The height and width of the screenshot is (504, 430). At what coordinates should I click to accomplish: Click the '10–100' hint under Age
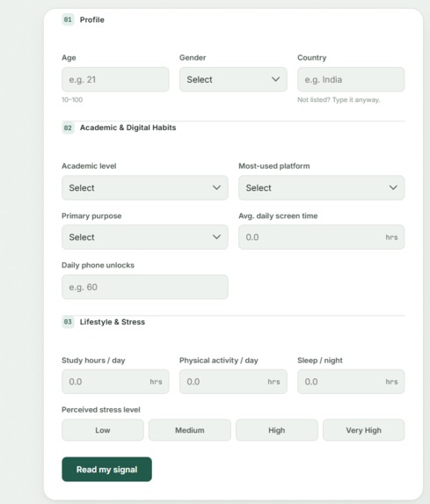tap(72, 99)
